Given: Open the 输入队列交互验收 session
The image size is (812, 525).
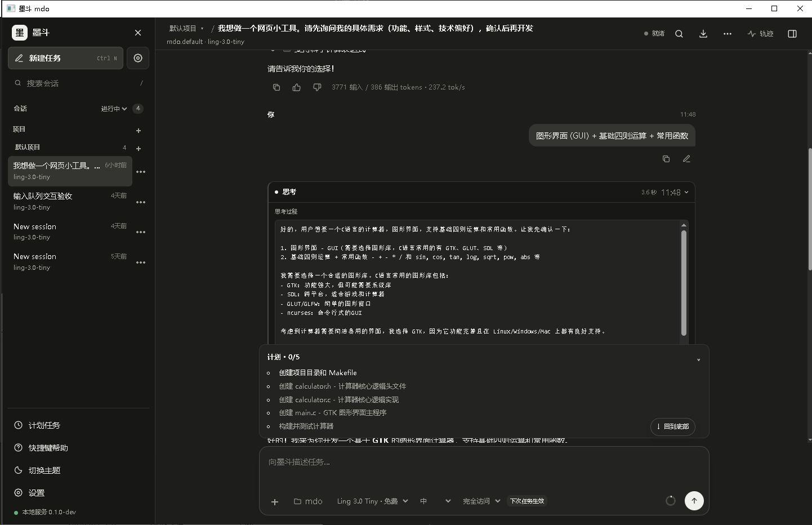Looking at the screenshot, I should pyautogui.click(x=70, y=202).
